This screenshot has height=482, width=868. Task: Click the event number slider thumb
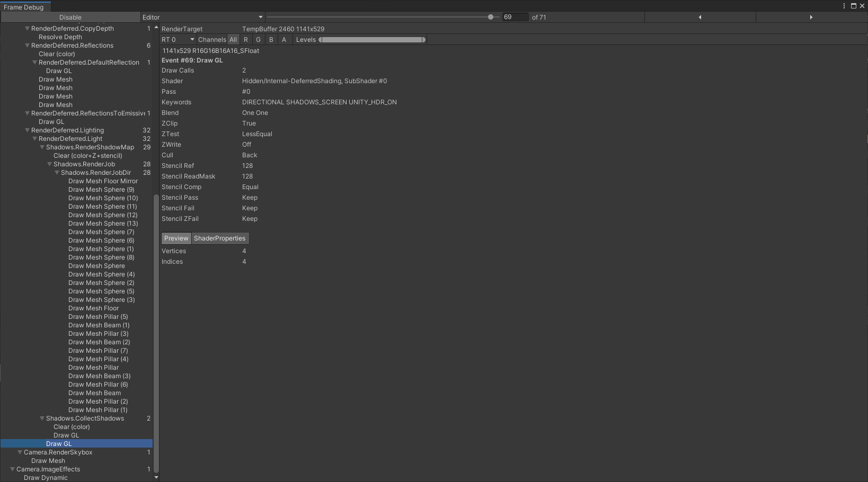click(x=491, y=17)
